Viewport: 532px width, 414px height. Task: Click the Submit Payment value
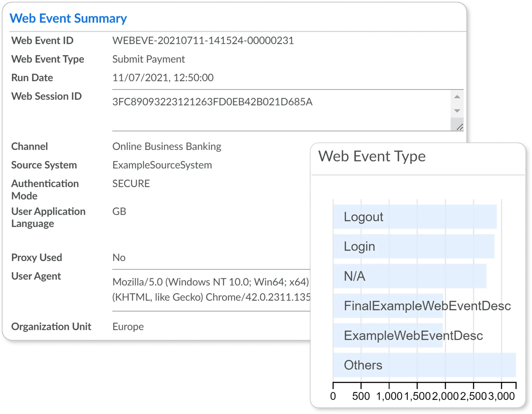pos(148,59)
